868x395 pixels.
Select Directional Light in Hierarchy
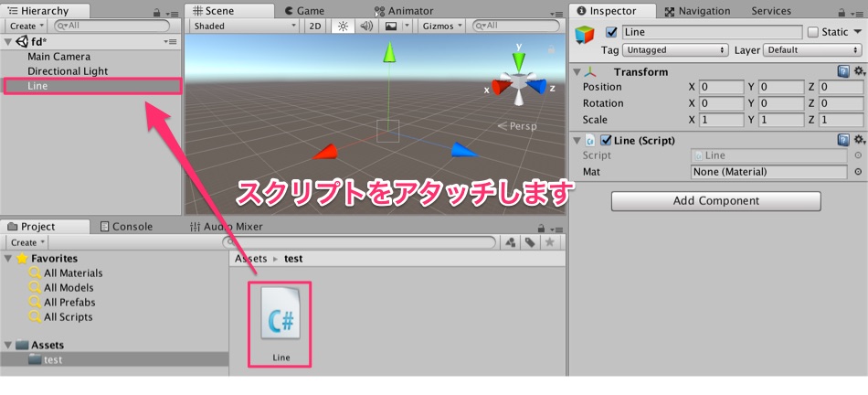[x=68, y=71]
